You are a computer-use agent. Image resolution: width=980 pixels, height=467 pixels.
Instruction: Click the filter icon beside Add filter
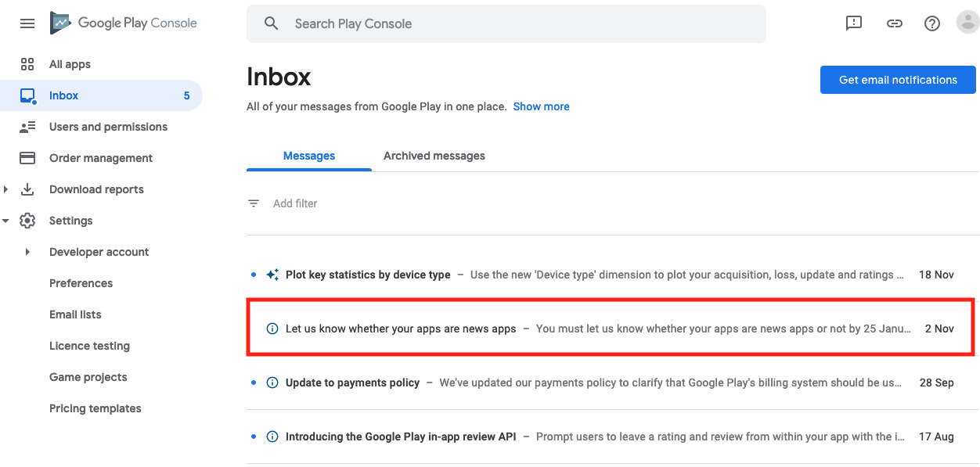point(254,203)
